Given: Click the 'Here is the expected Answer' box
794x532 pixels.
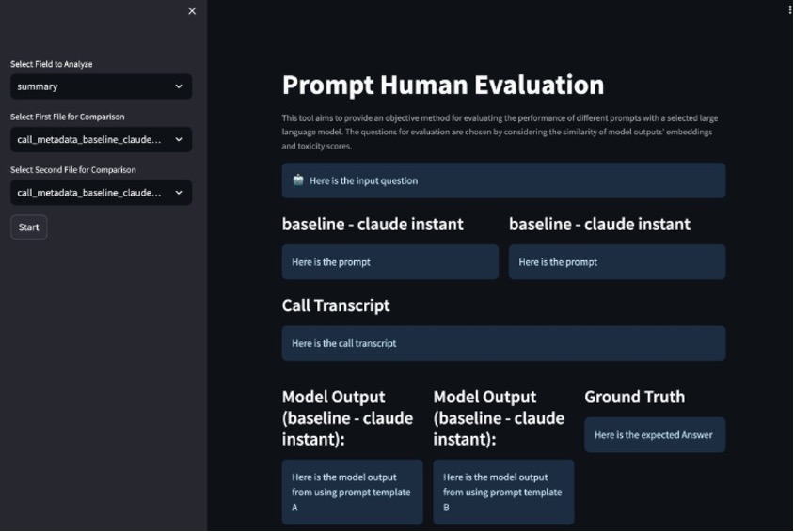Looking at the screenshot, I should (655, 435).
